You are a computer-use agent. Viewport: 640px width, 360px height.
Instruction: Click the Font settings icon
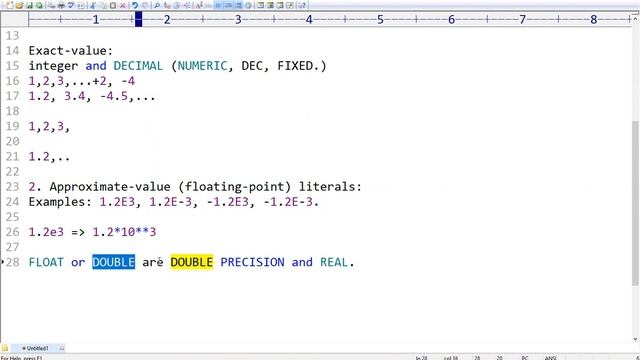click(198, 5)
